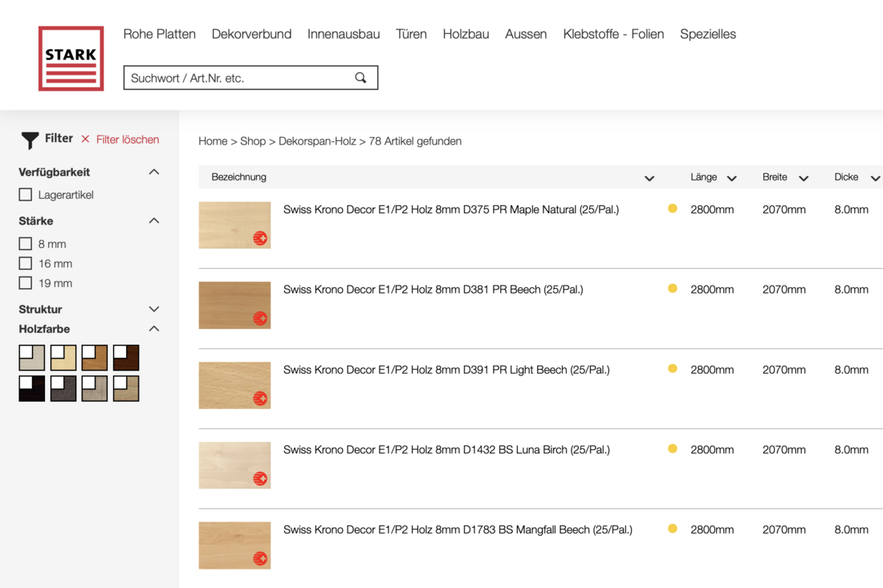Click the Mangfall Beech product thumbnail
The width and height of the screenshot is (883, 588).
235,545
